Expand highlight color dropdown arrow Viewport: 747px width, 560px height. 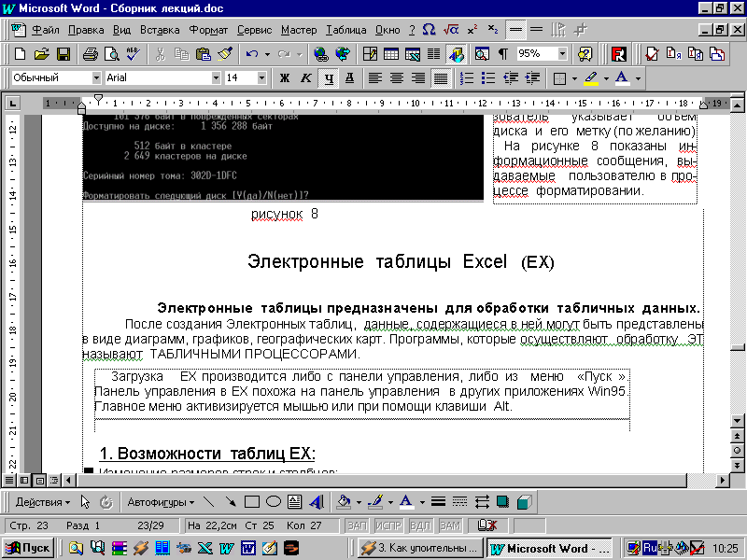[606, 78]
